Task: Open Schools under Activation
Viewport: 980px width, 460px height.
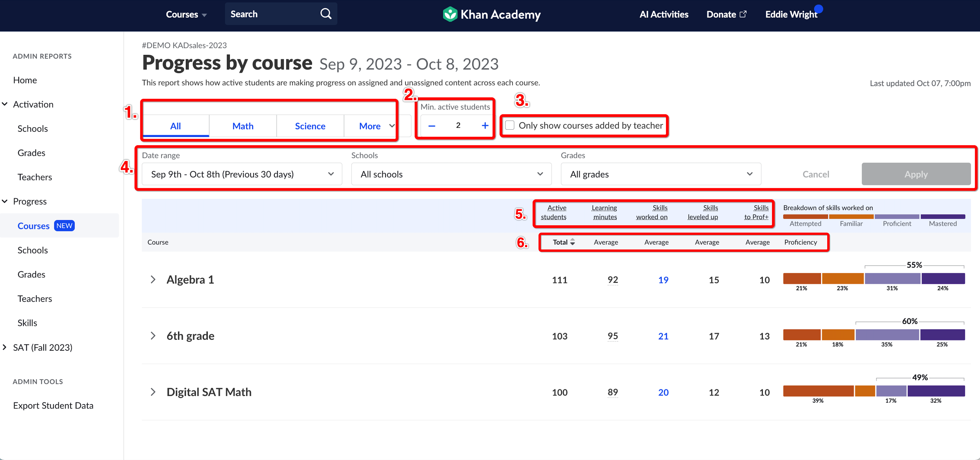Action: coord(33,129)
